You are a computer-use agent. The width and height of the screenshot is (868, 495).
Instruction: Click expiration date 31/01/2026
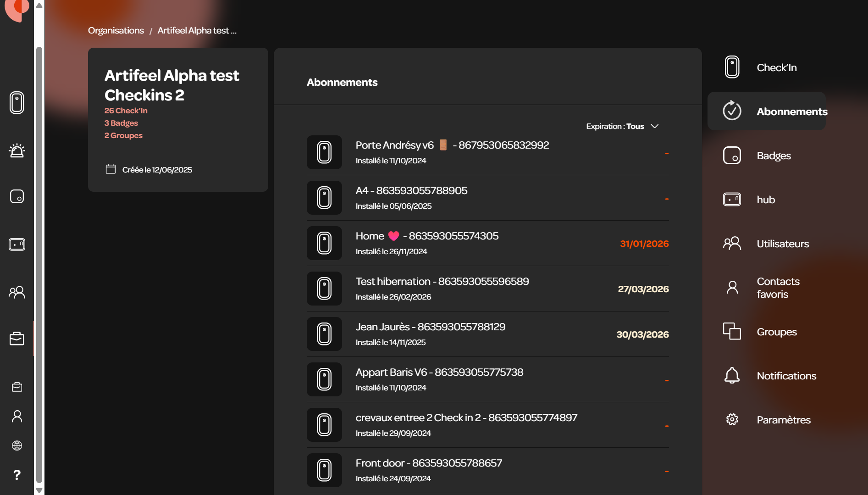pos(644,244)
